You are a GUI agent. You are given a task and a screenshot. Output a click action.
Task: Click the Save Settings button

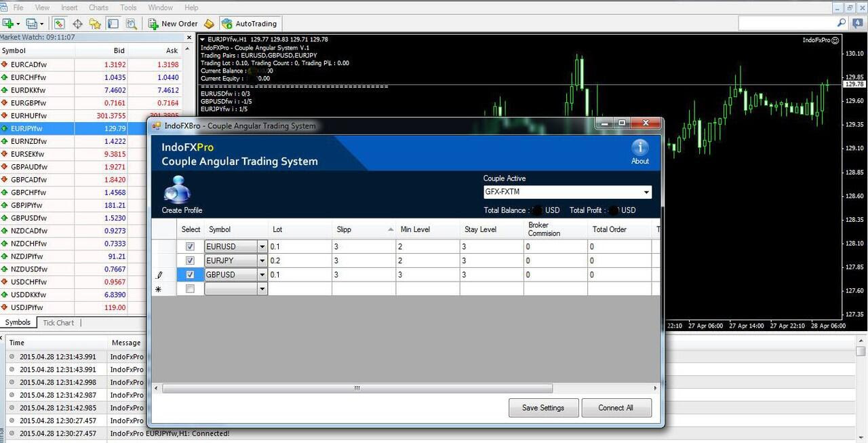(543, 408)
